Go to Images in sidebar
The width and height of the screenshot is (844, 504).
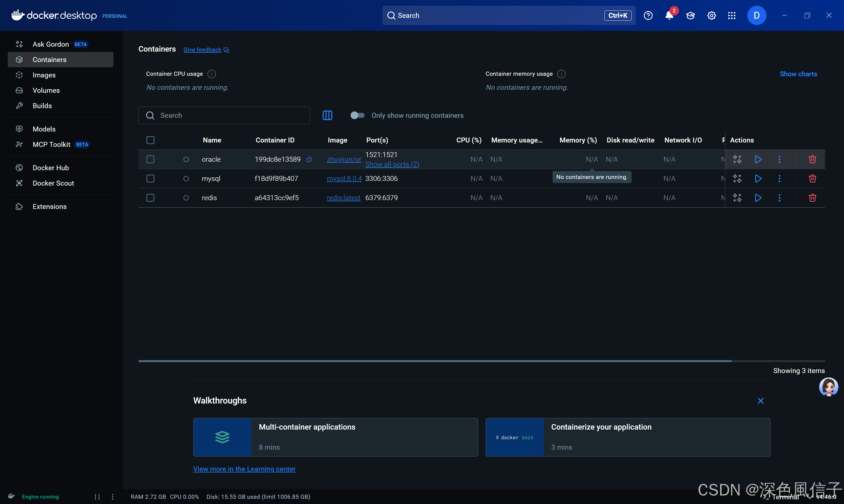click(60, 75)
